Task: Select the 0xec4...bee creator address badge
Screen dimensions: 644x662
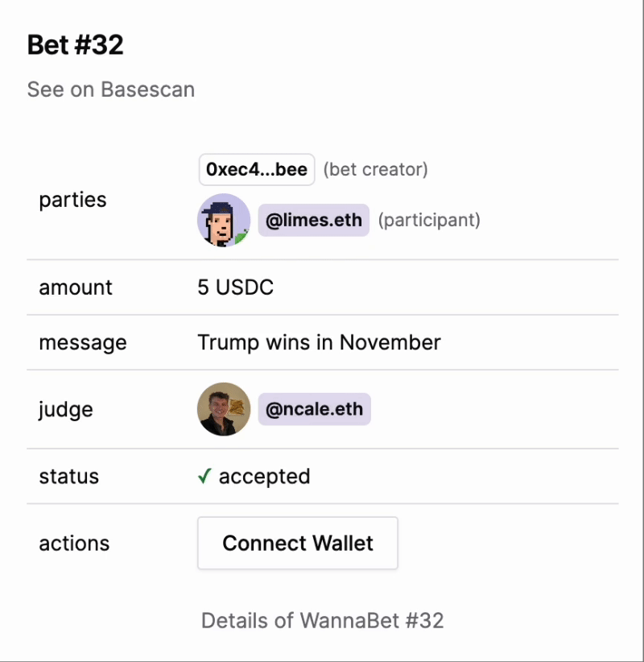Action: 257,170
